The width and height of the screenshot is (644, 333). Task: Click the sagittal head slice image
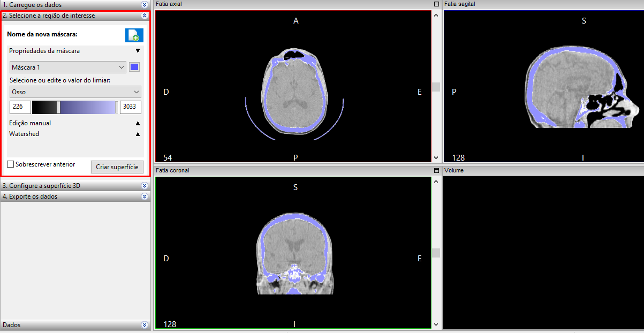(x=581, y=88)
